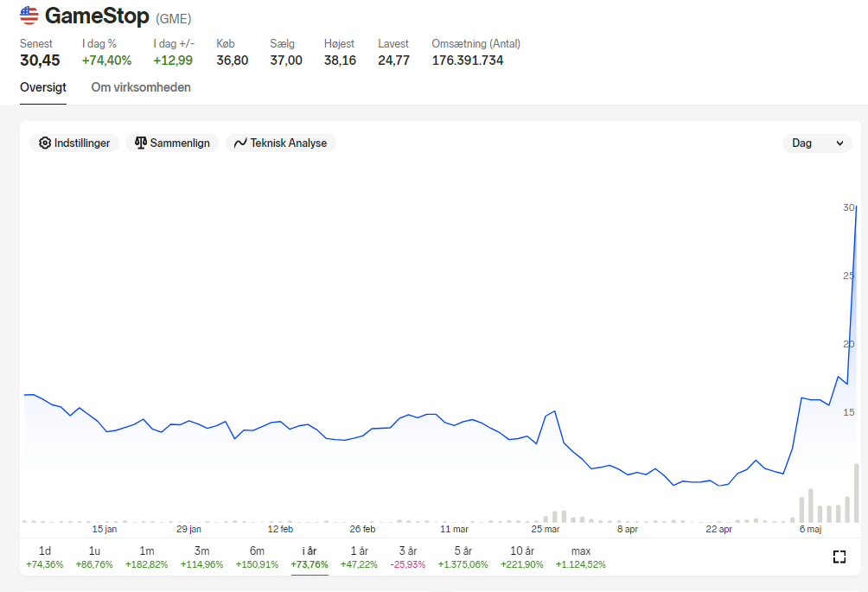Click the Køb price 36,80
Image resolution: width=868 pixels, height=592 pixels.
(x=233, y=60)
